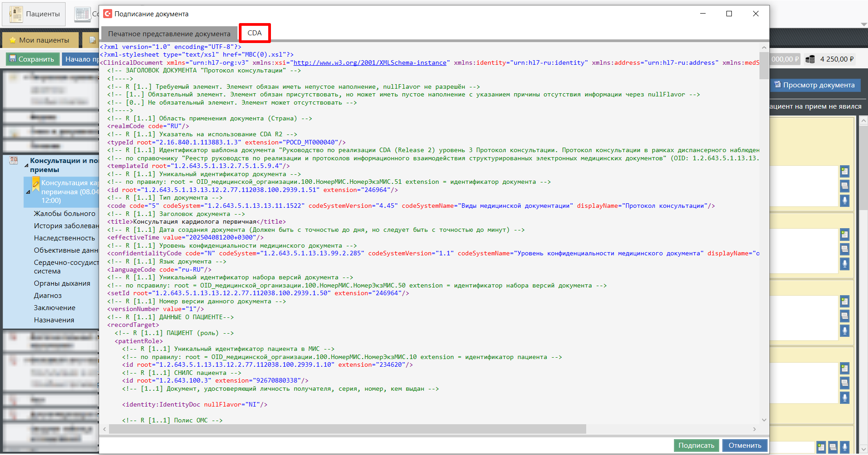Click the topmost add-template icon with green plus
This screenshot has height=455, width=868.
click(844, 171)
